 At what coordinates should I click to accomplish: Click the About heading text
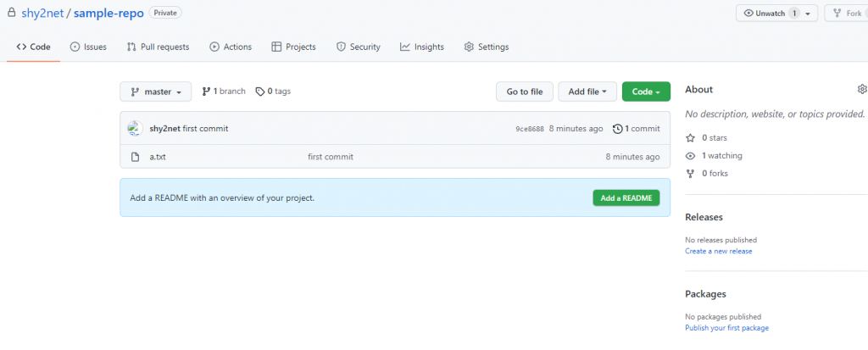699,89
